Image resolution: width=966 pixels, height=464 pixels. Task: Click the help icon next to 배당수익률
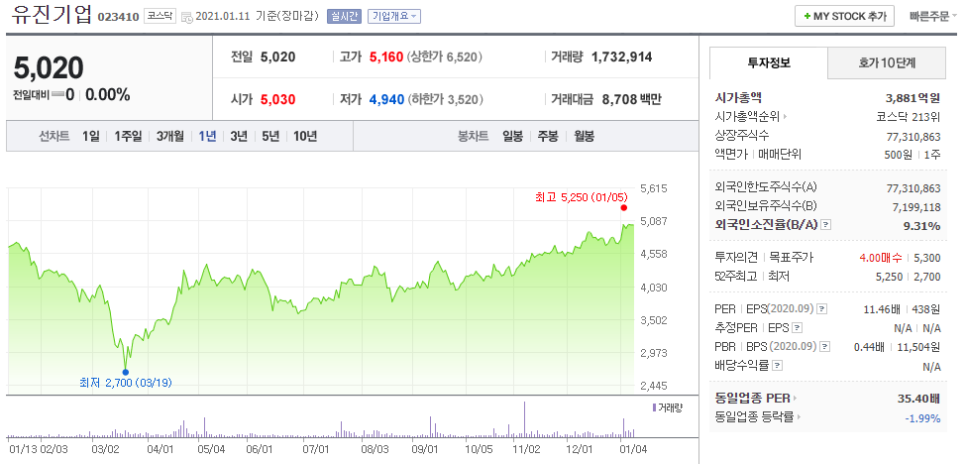(x=777, y=365)
